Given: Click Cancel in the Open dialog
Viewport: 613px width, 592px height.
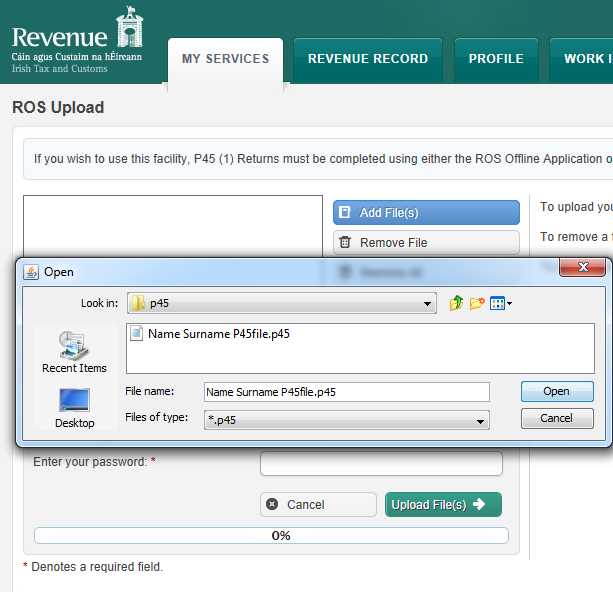Looking at the screenshot, I should 557,418.
